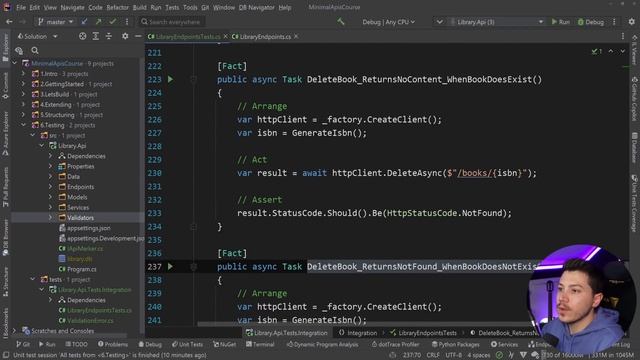640x360 pixels.
Task: Click the Push arrow icon
Action: (98, 22)
